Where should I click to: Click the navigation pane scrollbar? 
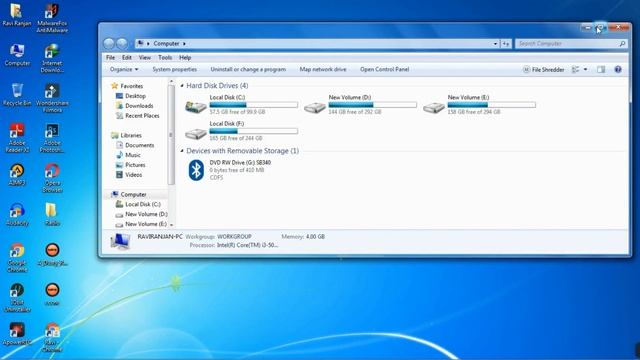click(171, 136)
